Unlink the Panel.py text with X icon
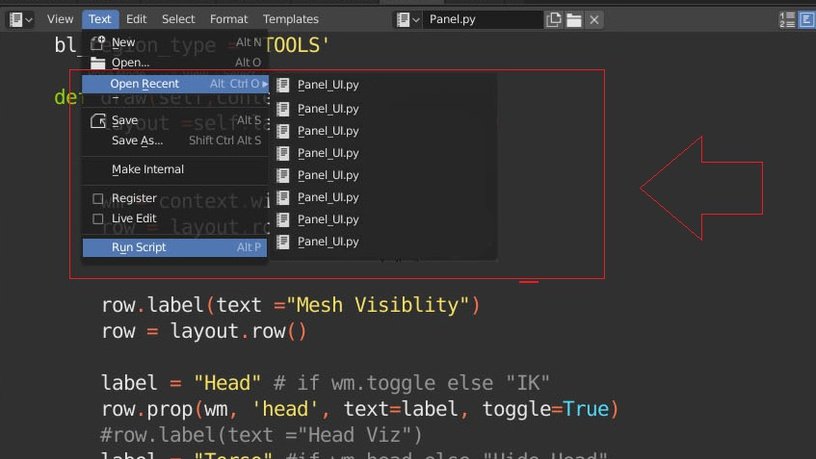The height and width of the screenshot is (459, 816). [x=594, y=20]
